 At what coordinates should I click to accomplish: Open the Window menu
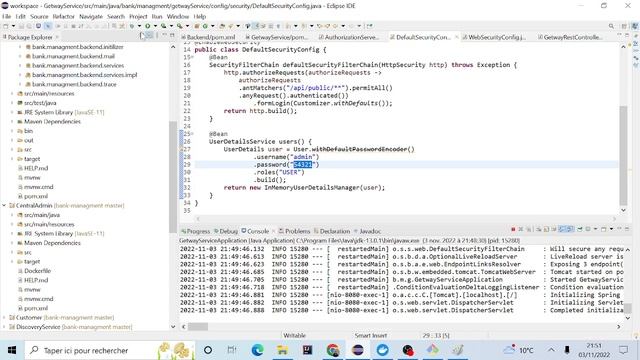178,16
